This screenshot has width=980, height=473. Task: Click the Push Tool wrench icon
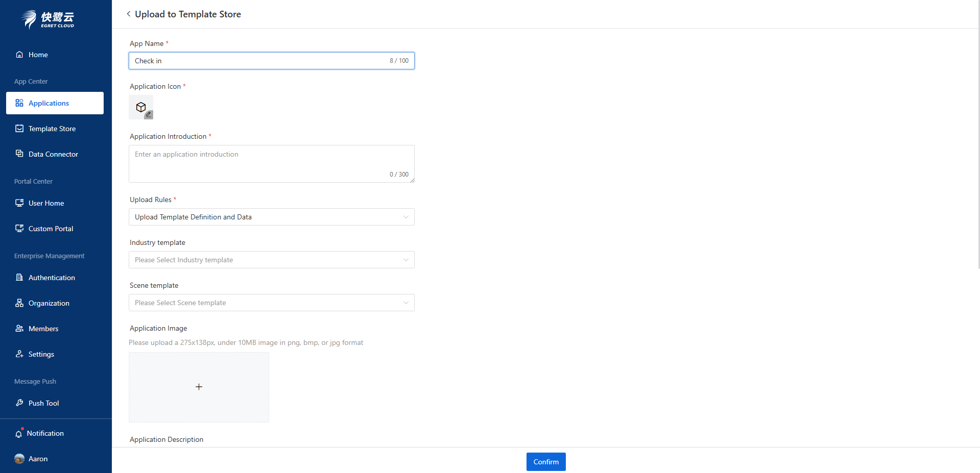[x=19, y=403]
